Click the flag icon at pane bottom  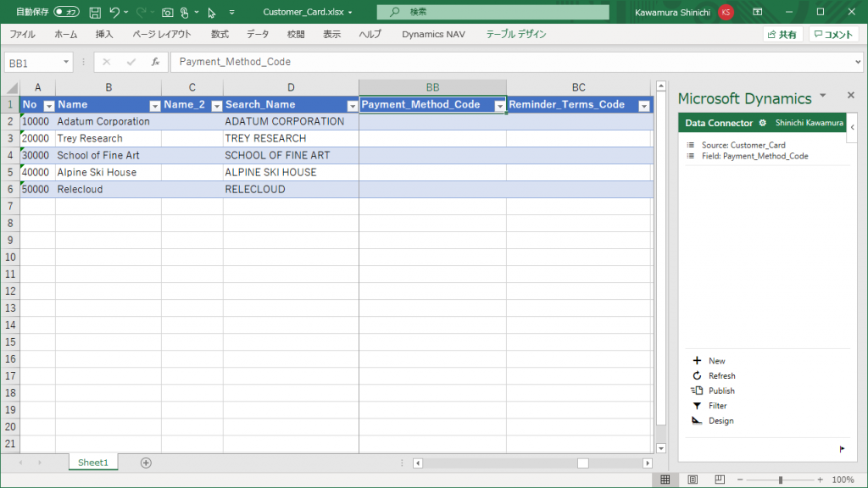(x=842, y=449)
